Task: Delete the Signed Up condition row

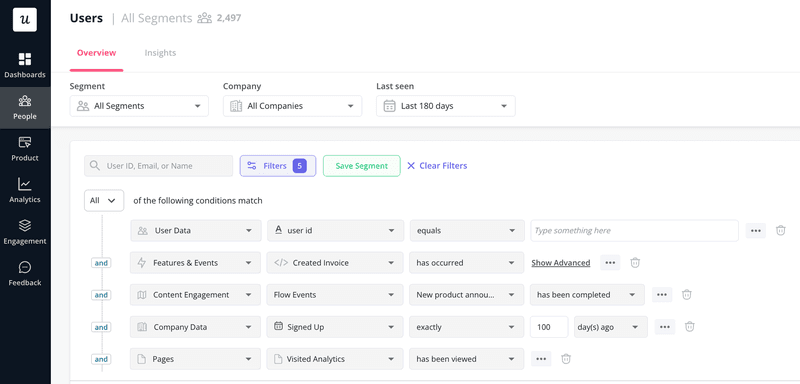Action: [690, 327]
